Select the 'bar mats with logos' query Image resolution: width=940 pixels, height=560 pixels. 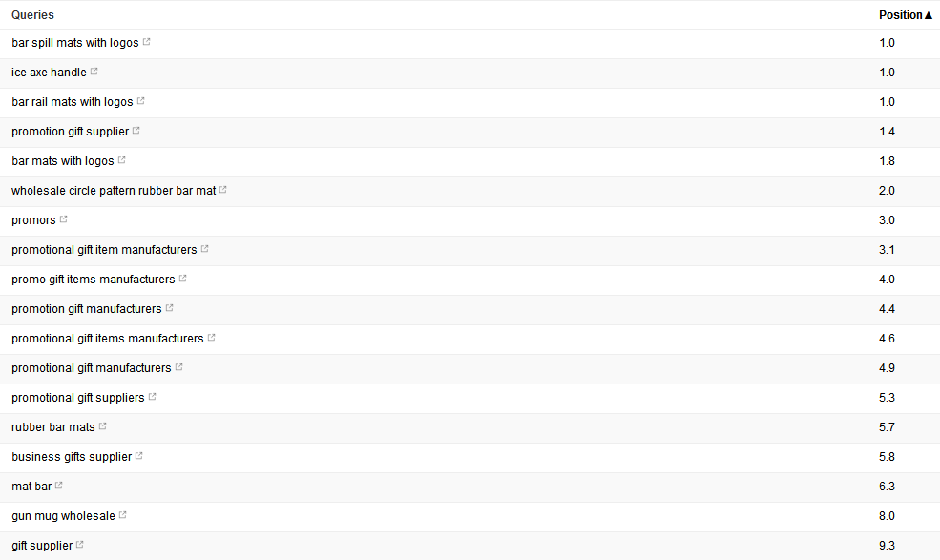coord(62,161)
